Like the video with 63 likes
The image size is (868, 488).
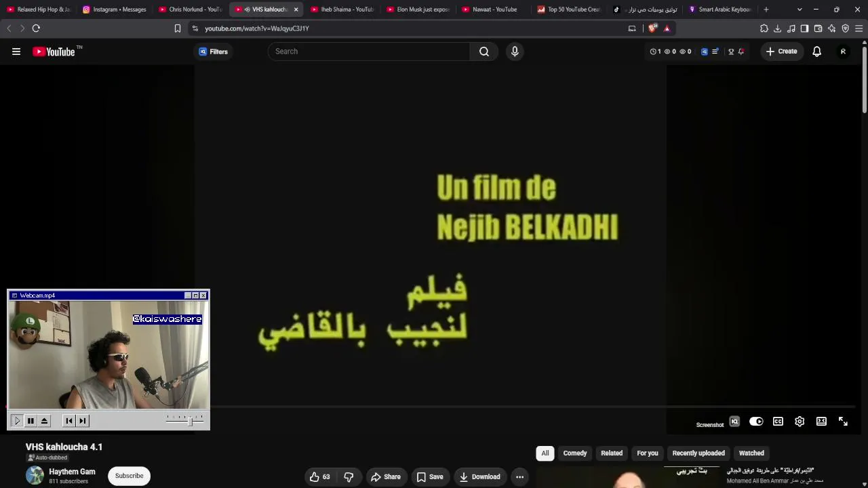[x=319, y=477]
